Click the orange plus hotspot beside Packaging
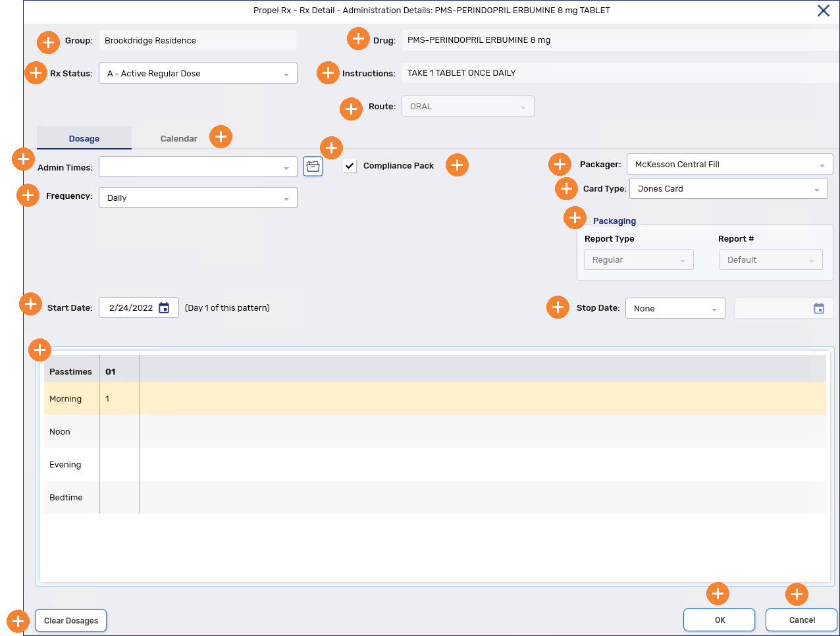 575,217
